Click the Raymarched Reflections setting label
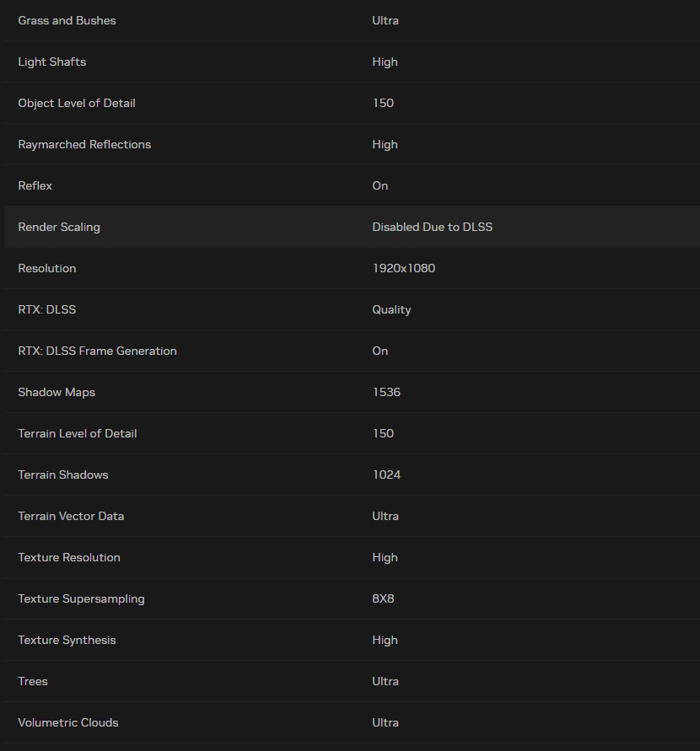This screenshot has height=751, width=700. 84,145
